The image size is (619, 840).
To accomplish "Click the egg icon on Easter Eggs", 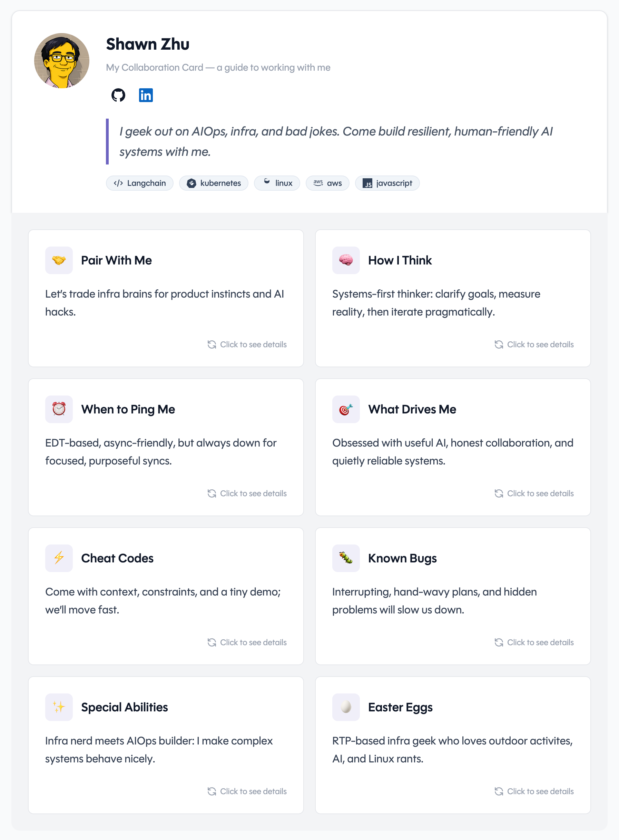I will pyautogui.click(x=345, y=707).
